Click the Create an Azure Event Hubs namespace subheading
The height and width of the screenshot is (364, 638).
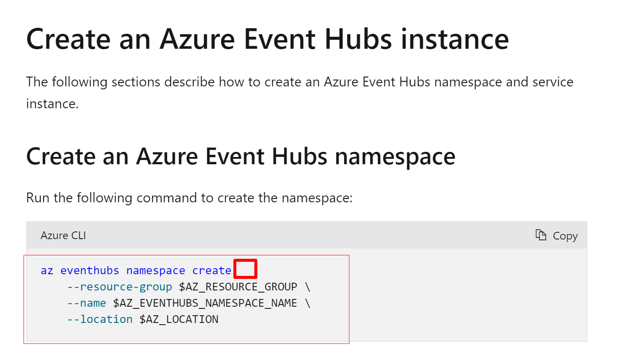pos(240,157)
